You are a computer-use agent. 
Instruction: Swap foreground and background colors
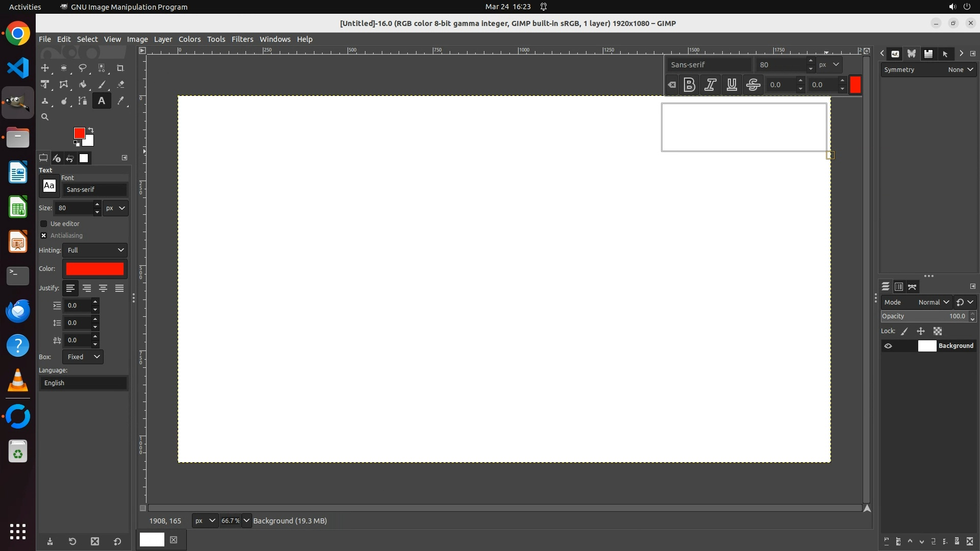91,130
